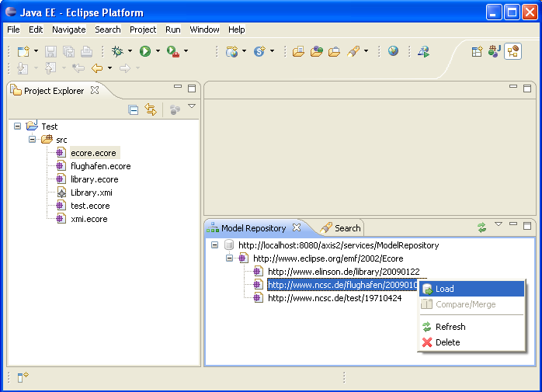The width and height of the screenshot is (542, 392).
Task: Click the Model Repository refresh toolbar icon
Action: point(481,227)
